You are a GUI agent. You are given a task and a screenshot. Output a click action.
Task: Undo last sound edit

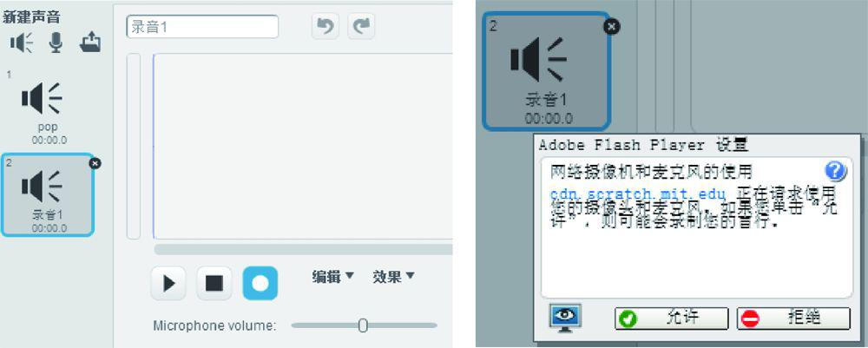325,26
